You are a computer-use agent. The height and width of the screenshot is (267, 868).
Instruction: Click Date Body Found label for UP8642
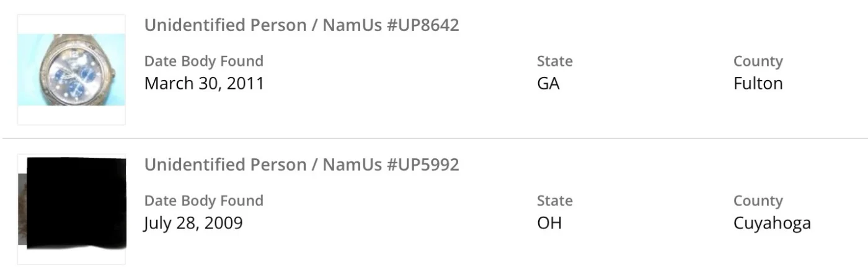[203, 61]
